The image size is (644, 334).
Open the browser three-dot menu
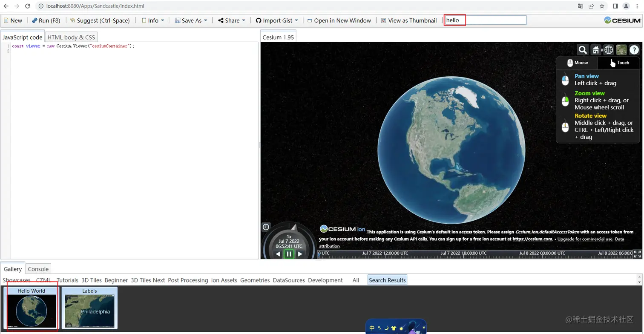click(x=637, y=6)
